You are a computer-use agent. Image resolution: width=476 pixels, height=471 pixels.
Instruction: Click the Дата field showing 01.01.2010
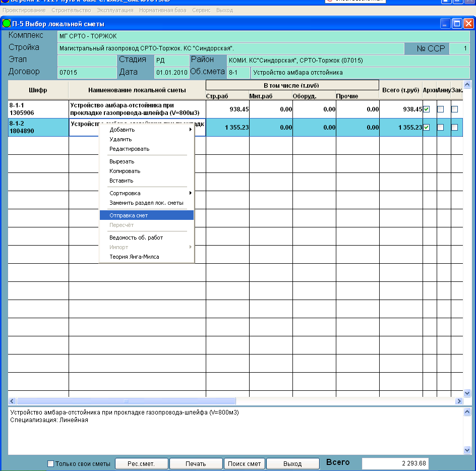172,73
